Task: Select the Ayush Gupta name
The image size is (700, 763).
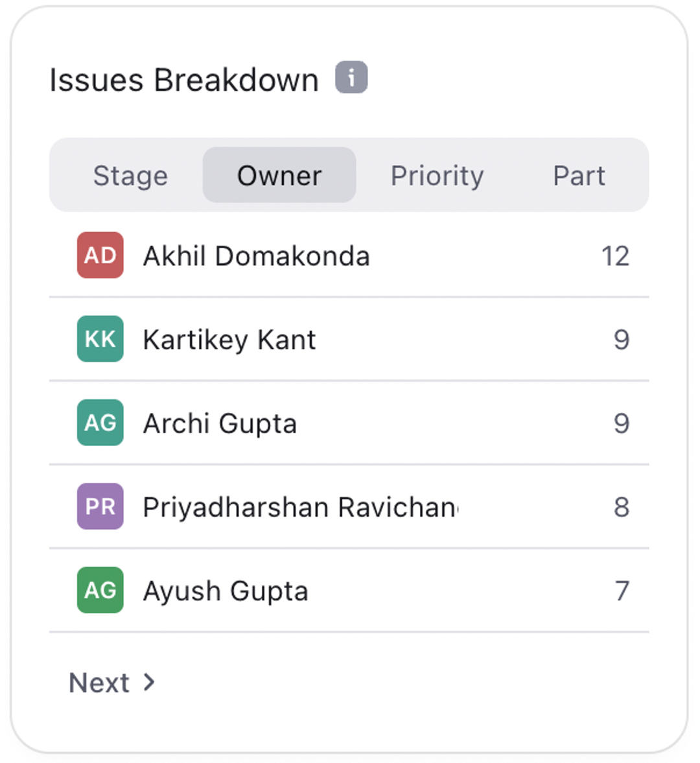Action: (x=226, y=591)
